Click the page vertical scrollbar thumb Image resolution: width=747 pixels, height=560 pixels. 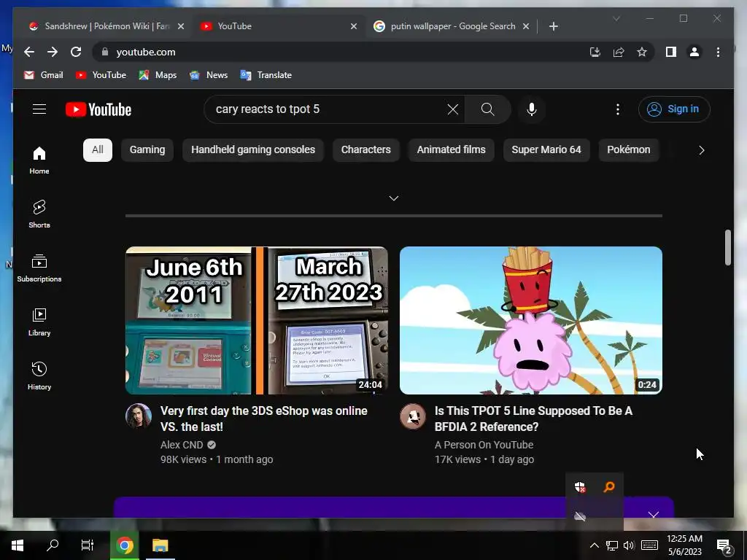tap(727, 248)
